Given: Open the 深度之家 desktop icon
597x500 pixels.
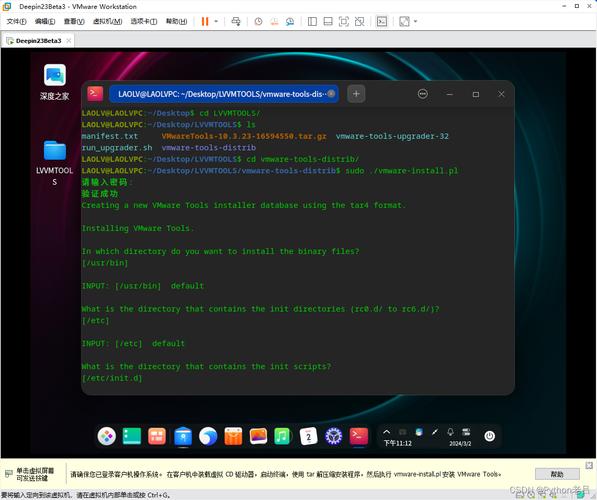Looking at the screenshot, I should [x=54, y=82].
